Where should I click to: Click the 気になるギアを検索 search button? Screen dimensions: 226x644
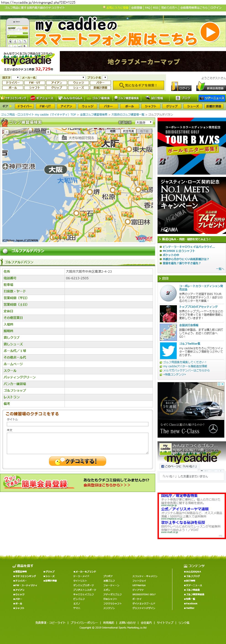click(138, 85)
